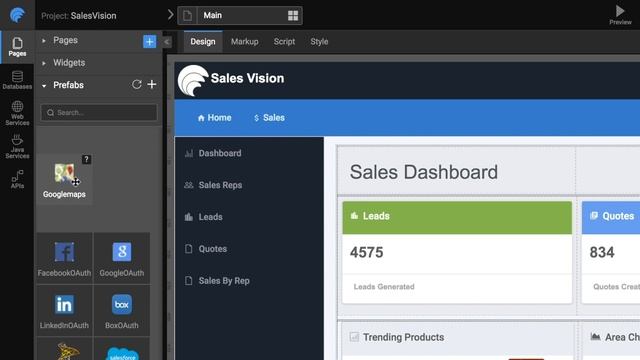Expand the Widgets tree section
Image resolution: width=640 pixels, height=360 pixels.
44,63
